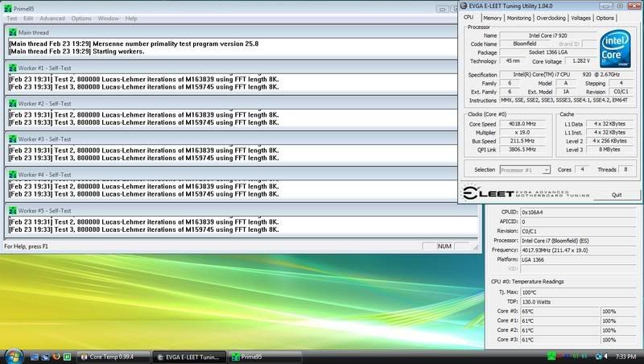Screen dimensions: 644x364
Task: Click the EVGA E-LEET title bar icon
Action: pos(464,6)
